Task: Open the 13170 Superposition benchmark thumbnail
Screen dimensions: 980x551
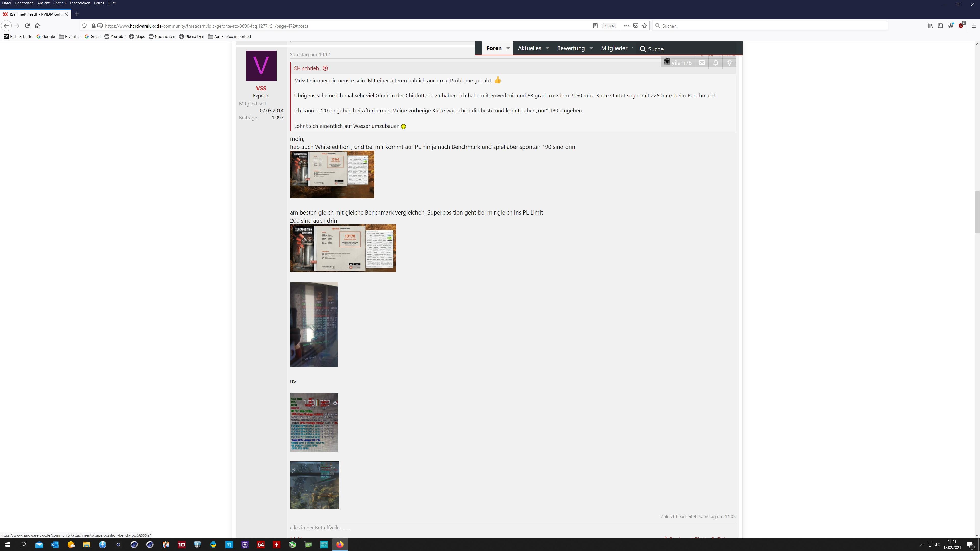Action: [x=343, y=248]
